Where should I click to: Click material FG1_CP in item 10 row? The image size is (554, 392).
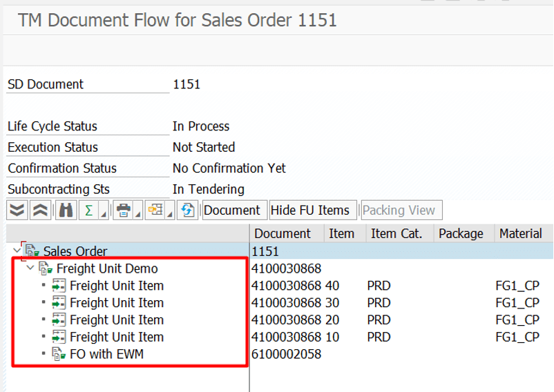[517, 337]
